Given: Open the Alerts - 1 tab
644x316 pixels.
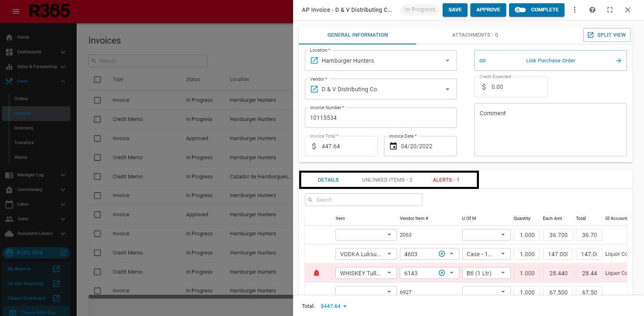Looking at the screenshot, I should [x=446, y=180].
